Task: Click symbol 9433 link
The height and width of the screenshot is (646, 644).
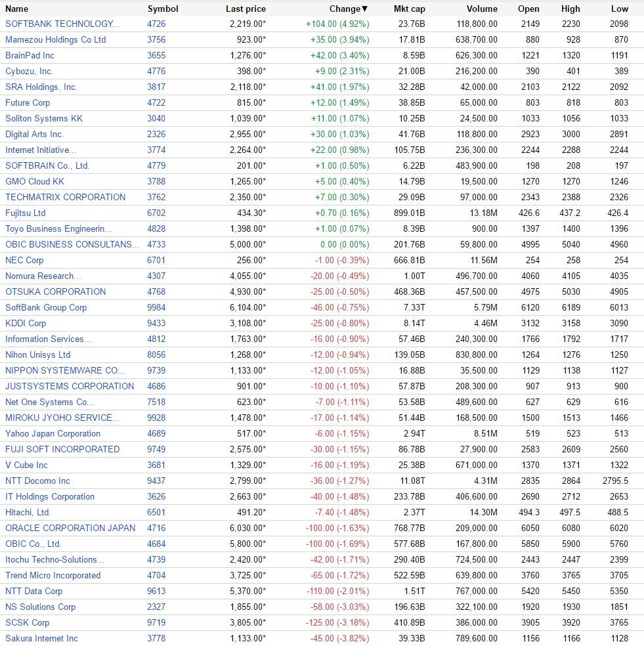Action: [157, 324]
